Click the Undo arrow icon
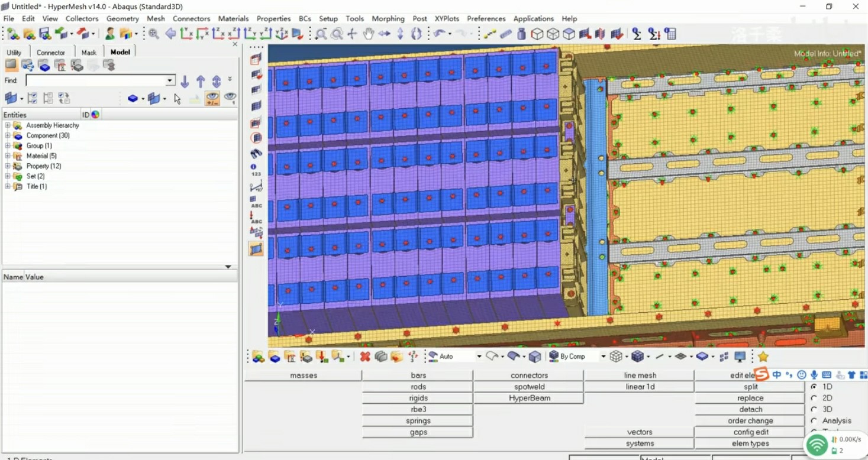Screen dimensions: 868x460 [x=439, y=34]
